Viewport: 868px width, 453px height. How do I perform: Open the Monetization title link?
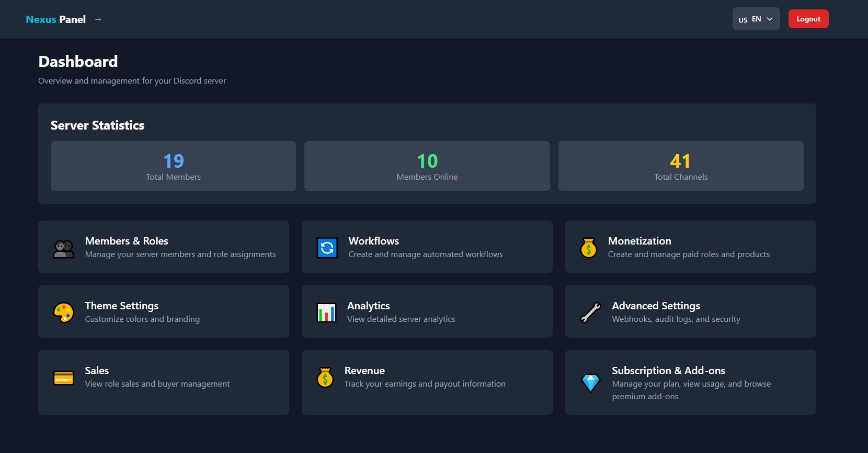coord(639,241)
